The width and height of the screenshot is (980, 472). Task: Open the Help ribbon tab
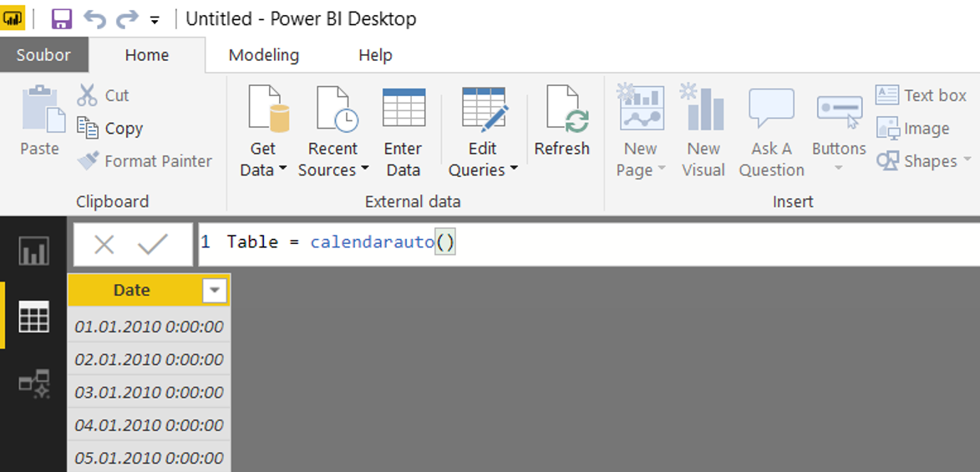click(x=375, y=55)
